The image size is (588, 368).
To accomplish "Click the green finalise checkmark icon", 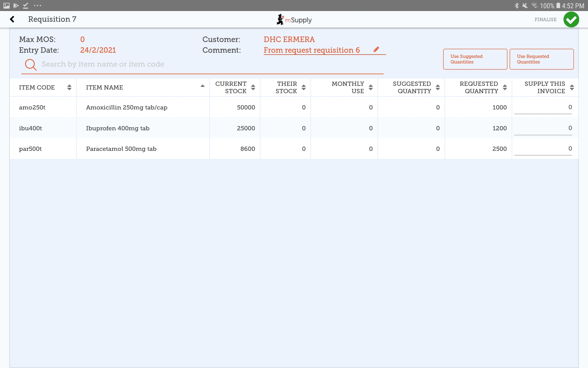I will pyautogui.click(x=571, y=20).
